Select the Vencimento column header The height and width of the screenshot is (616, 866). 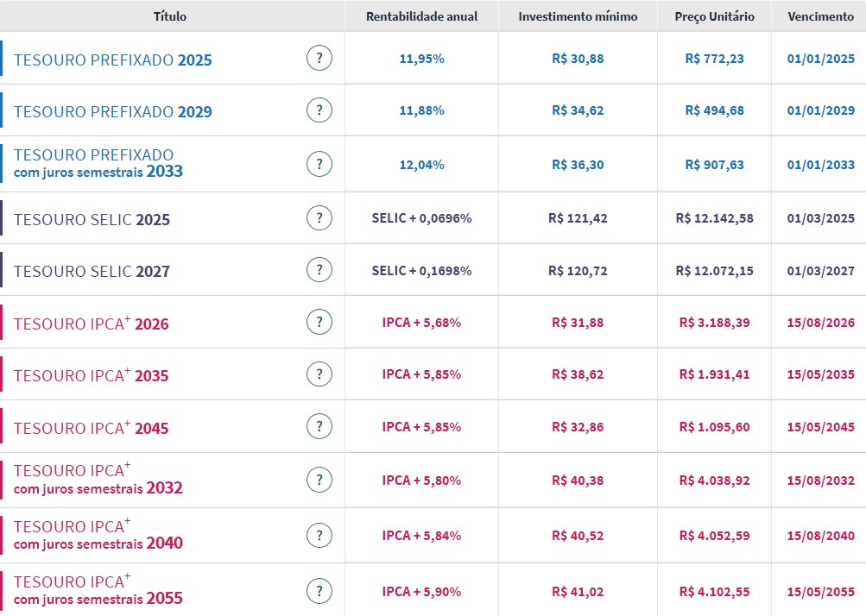tap(820, 16)
